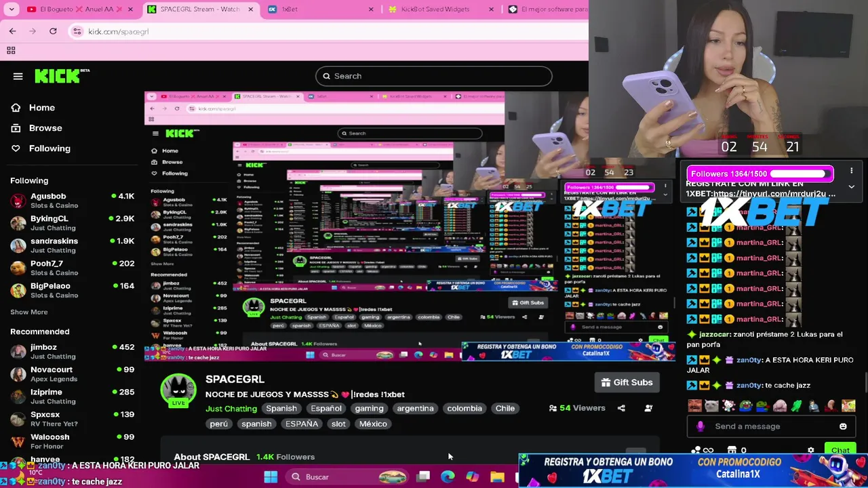The height and width of the screenshot is (488, 868).
Task: Select the colombia tag
Action: coord(465,409)
